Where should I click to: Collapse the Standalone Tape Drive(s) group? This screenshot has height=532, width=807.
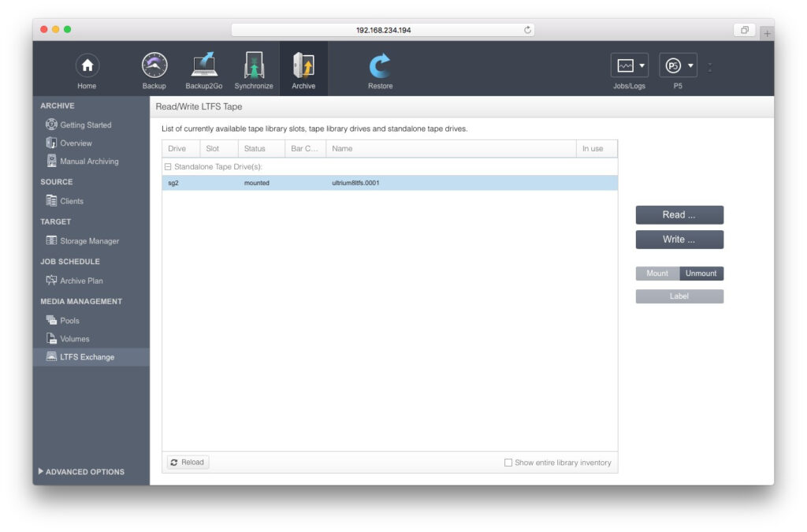pyautogui.click(x=168, y=167)
